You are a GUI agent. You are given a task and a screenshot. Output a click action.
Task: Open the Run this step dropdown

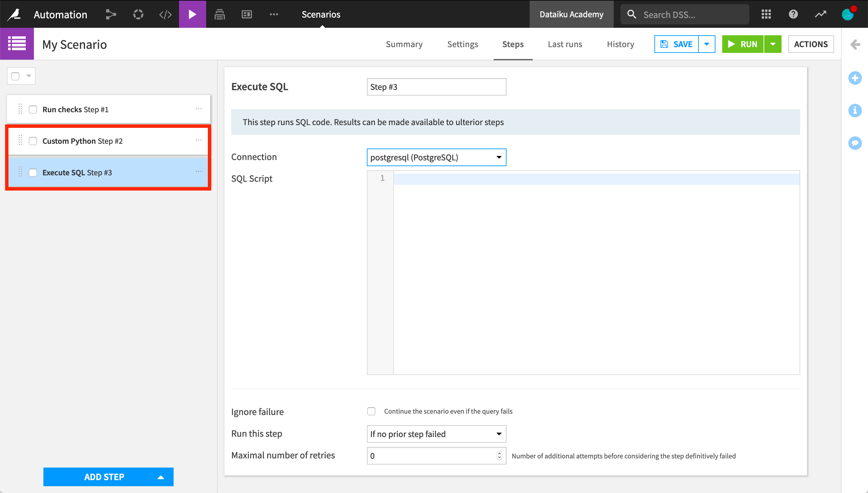point(436,434)
